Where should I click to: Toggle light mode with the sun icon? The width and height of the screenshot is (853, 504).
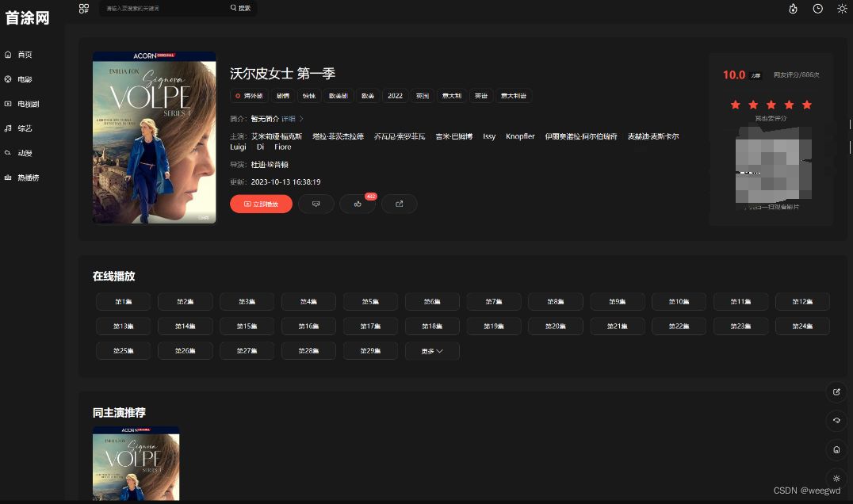tap(842, 10)
